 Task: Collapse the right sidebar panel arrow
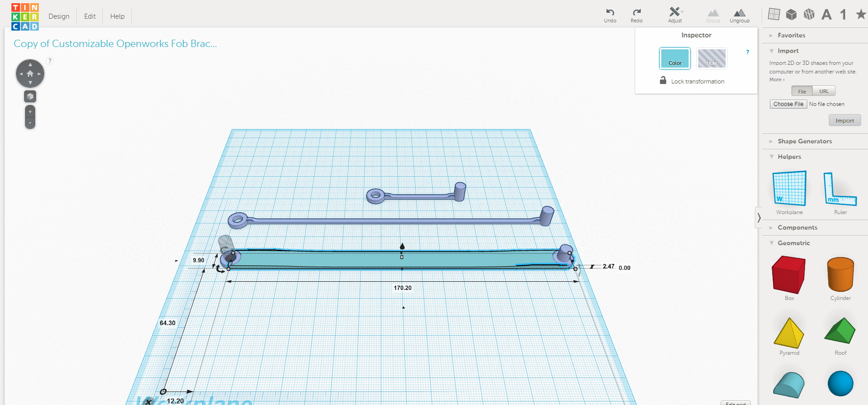pos(758,217)
